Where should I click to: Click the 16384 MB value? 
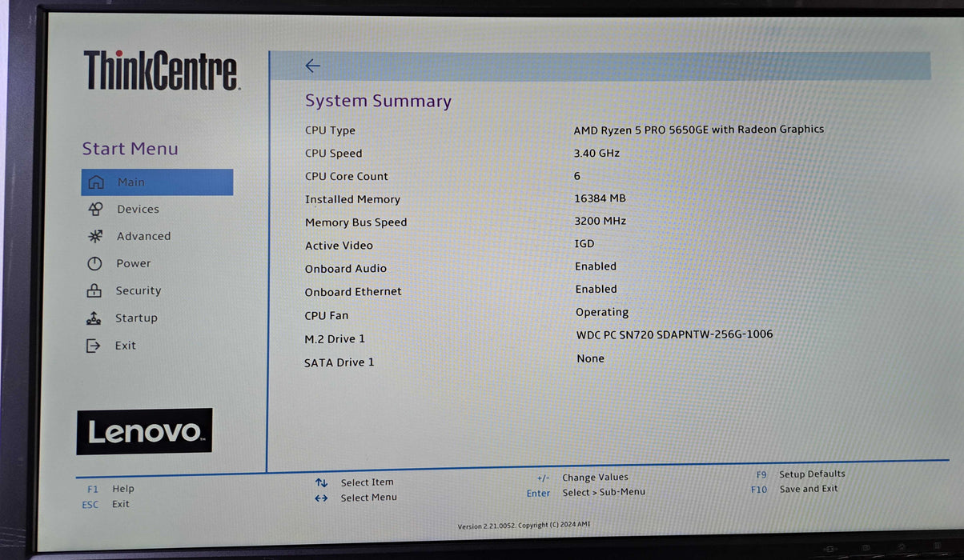(x=600, y=198)
